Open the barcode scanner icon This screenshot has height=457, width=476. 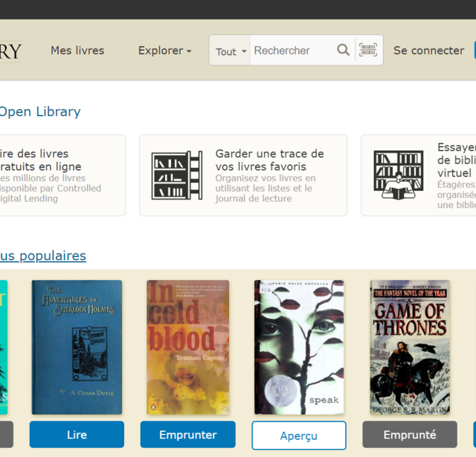click(x=368, y=50)
